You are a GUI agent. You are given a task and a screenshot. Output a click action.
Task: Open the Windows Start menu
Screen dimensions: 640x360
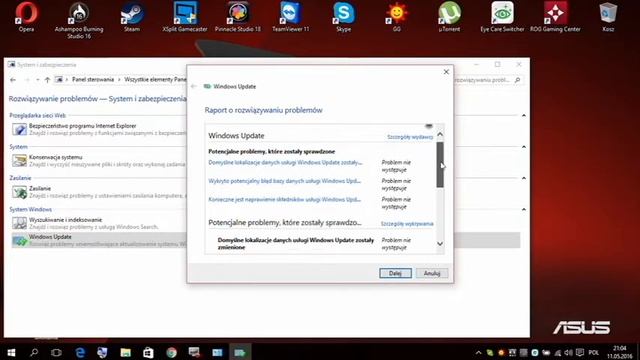11,352
